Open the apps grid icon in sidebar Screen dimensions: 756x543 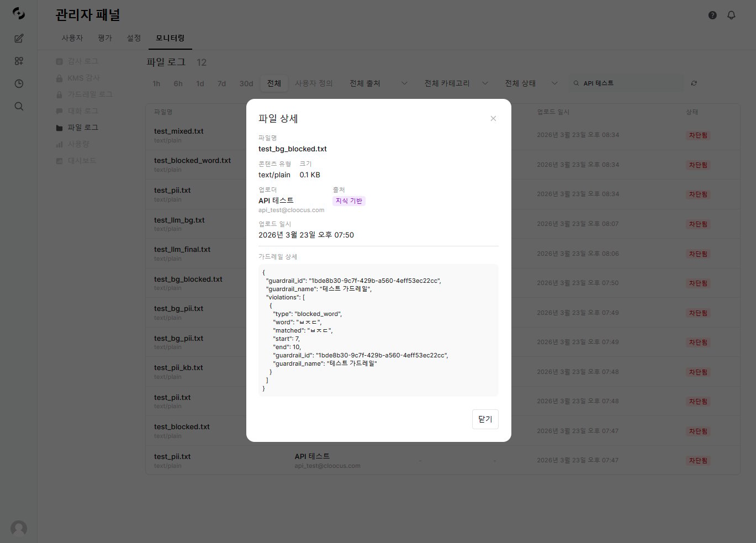pyautogui.click(x=19, y=61)
